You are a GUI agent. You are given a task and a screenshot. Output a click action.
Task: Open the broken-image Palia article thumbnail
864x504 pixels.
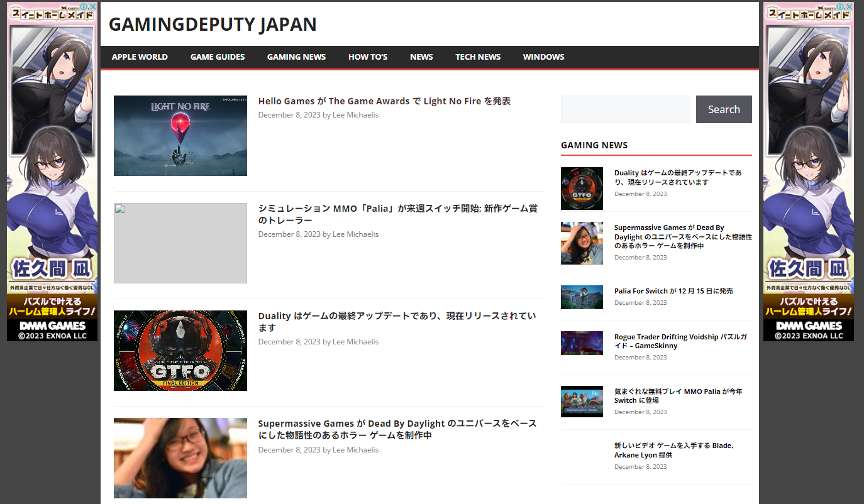pyautogui.click(x=180, y=243)
